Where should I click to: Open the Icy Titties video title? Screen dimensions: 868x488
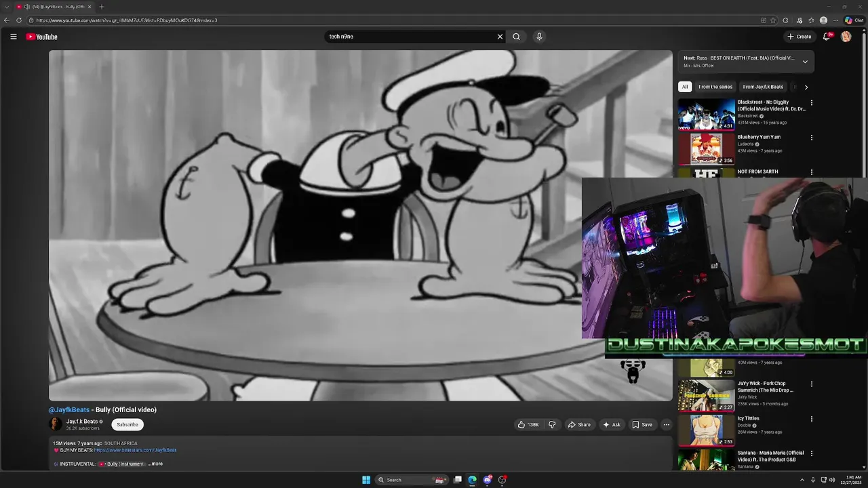click(x=748, y=418)
